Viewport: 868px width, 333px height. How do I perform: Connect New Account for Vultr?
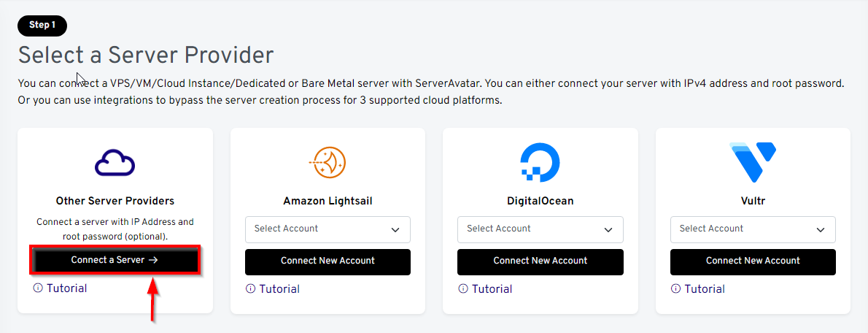point(753,261)
